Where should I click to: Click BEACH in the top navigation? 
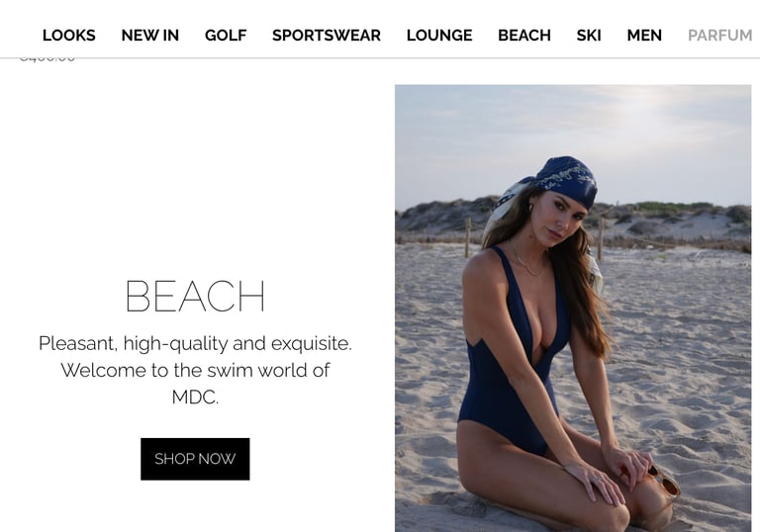(524, 36)
